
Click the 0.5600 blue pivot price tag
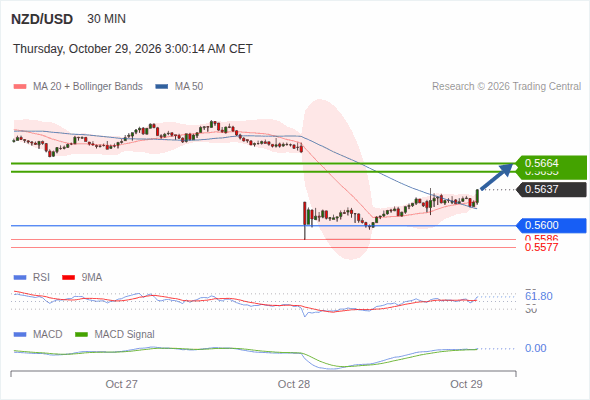[x=551, y=225]
